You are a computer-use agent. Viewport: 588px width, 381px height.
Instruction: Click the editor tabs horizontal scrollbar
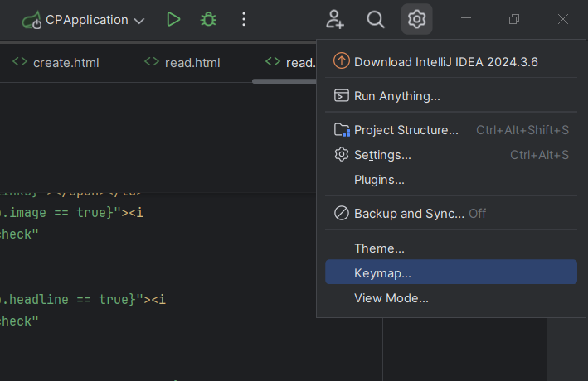click(284, 81)
